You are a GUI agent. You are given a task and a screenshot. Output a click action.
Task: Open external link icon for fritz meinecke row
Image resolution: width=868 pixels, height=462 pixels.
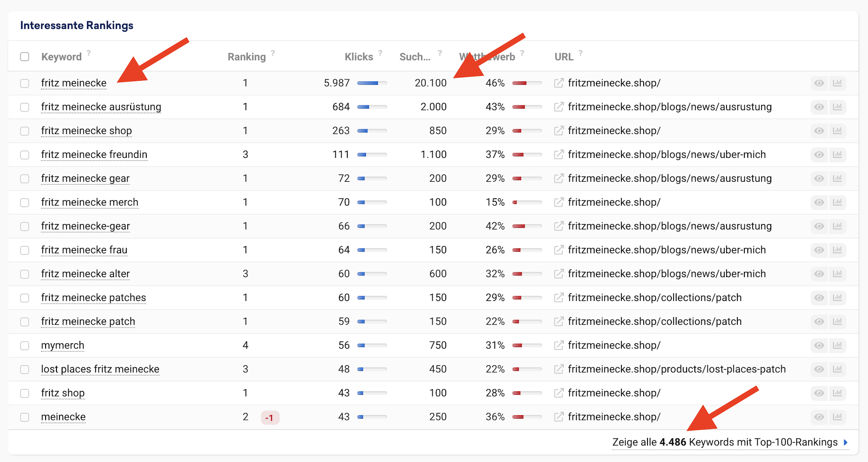coord(559,83)
